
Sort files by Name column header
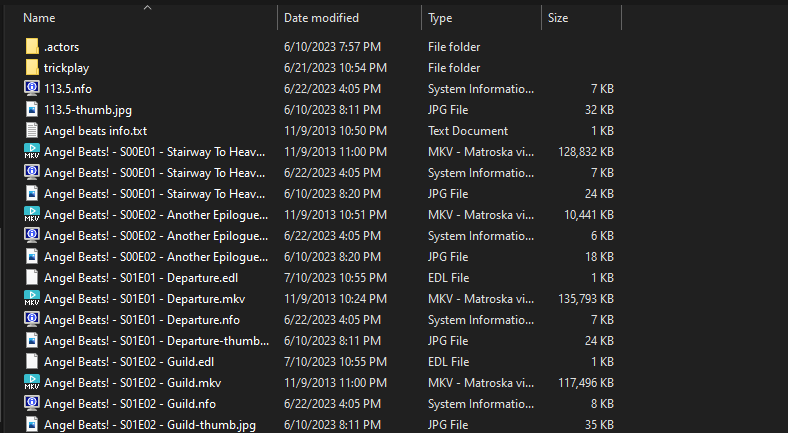pos(40,18)
